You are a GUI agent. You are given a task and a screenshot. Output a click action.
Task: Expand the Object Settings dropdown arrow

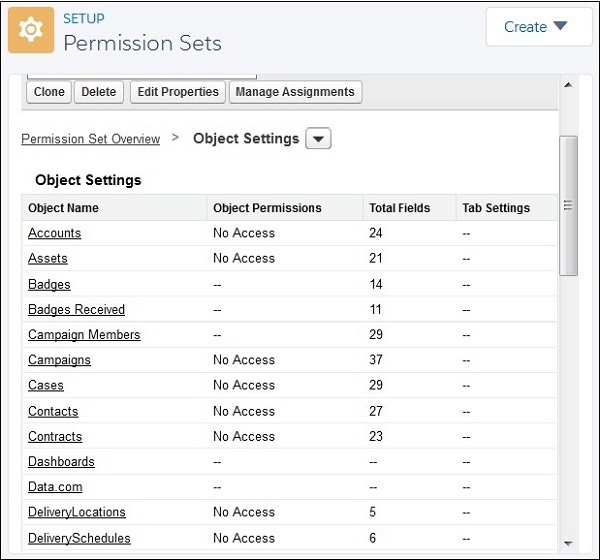click(318, 140)
